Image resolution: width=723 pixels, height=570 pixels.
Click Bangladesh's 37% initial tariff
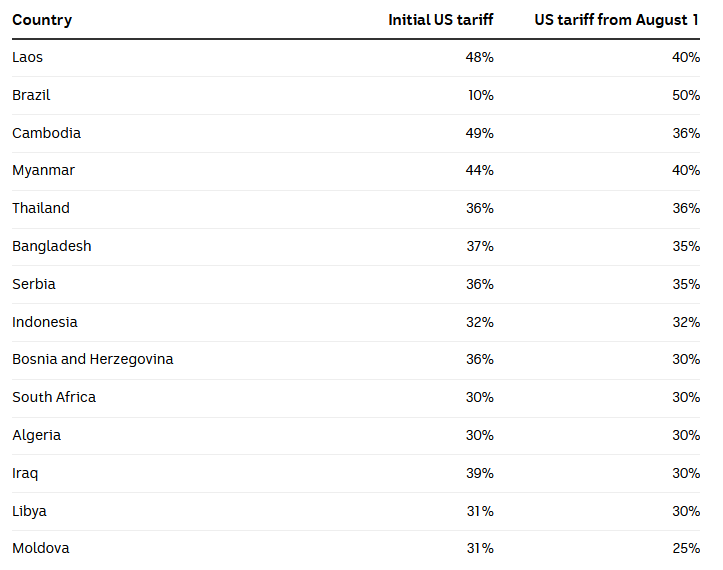pyautogui.click(x=480, y=246)
